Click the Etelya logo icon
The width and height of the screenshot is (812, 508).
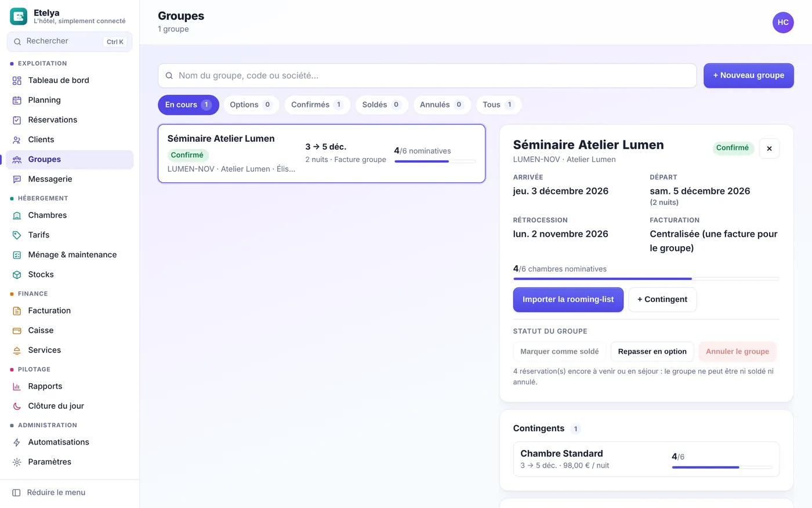click(x=19, y=16)
